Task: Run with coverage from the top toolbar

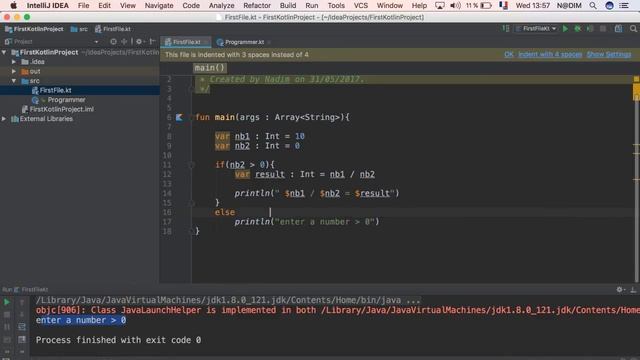Action: pyautogui.click(x=590, y=29)
